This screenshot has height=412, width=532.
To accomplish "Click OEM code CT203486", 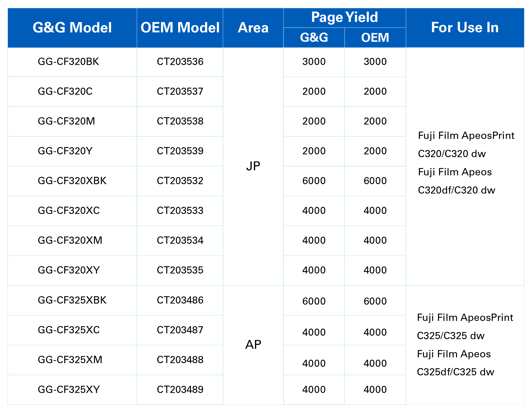I will tap(180, 300).
